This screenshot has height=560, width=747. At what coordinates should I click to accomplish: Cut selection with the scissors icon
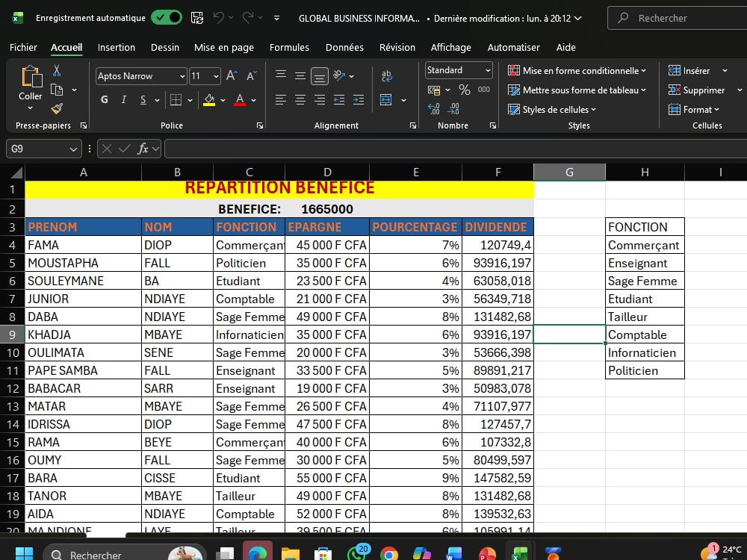[x=57, y=71]
